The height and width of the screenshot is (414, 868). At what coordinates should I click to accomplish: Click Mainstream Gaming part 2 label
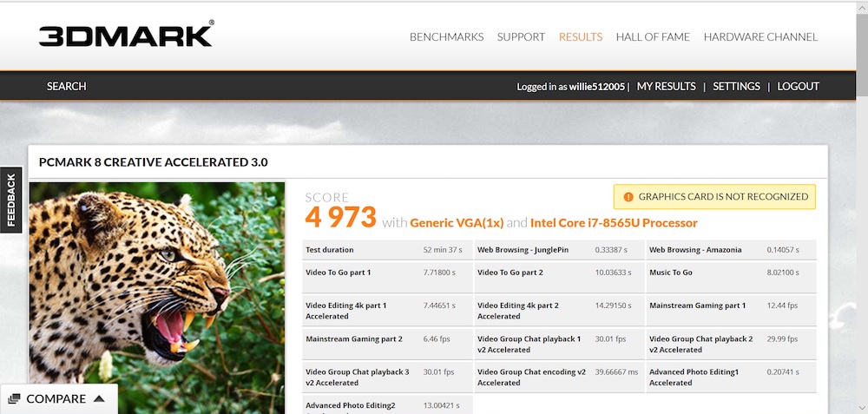click(x=354, y=338)
